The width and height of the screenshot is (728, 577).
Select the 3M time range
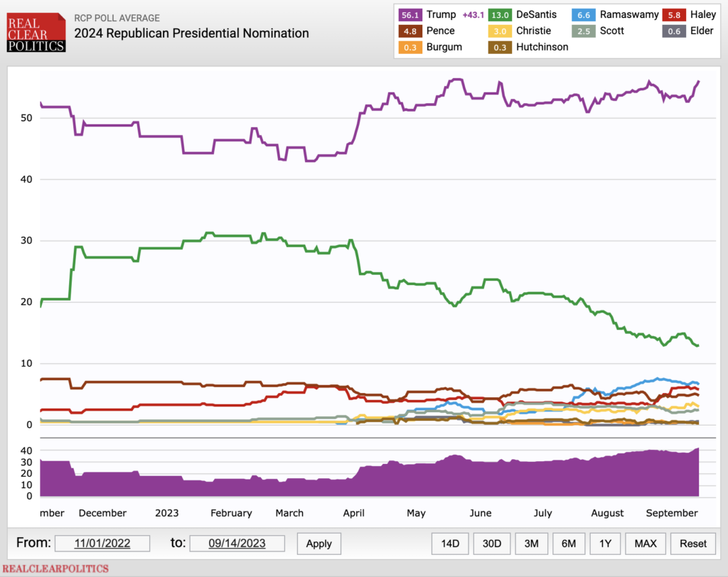pyautogui.click(x=532, y=544)
